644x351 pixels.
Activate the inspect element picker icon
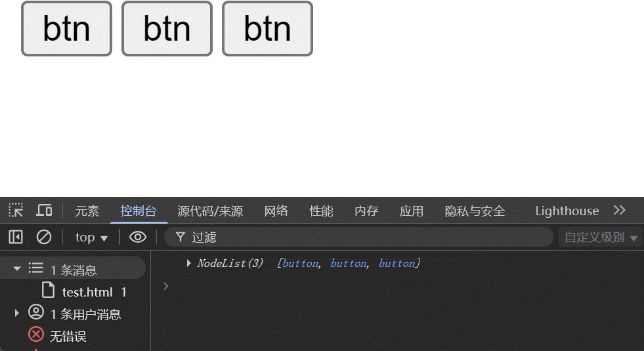[x=16, y=210]
